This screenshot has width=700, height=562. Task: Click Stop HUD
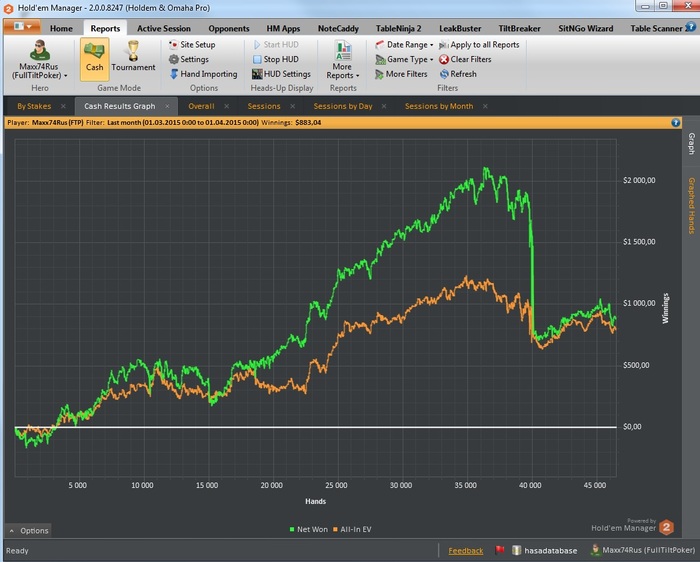(276, 59)
